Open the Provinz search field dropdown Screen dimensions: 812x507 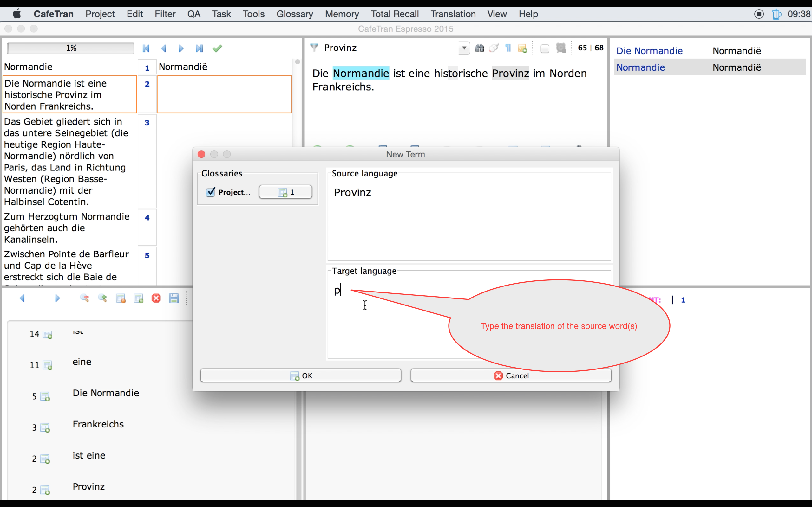464,48
